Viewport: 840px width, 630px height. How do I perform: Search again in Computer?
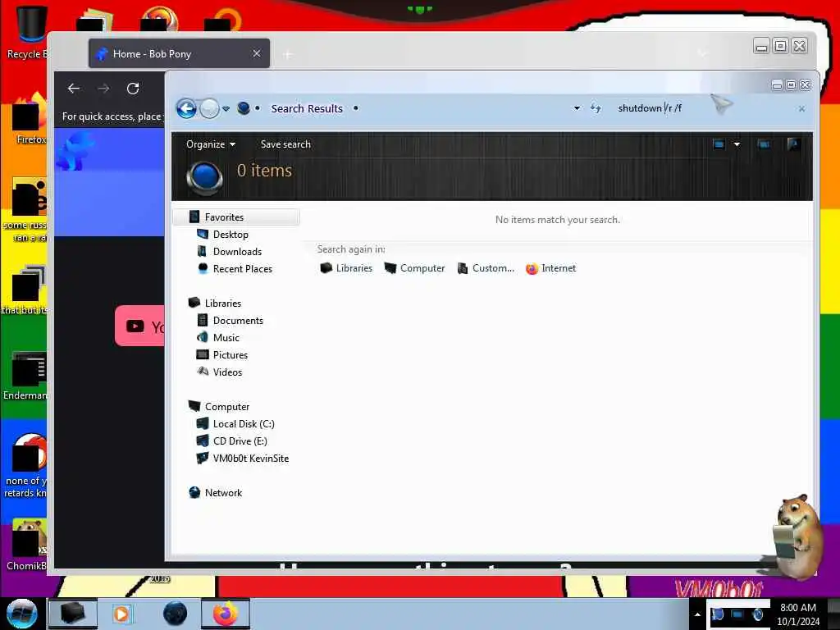(414, 268)
